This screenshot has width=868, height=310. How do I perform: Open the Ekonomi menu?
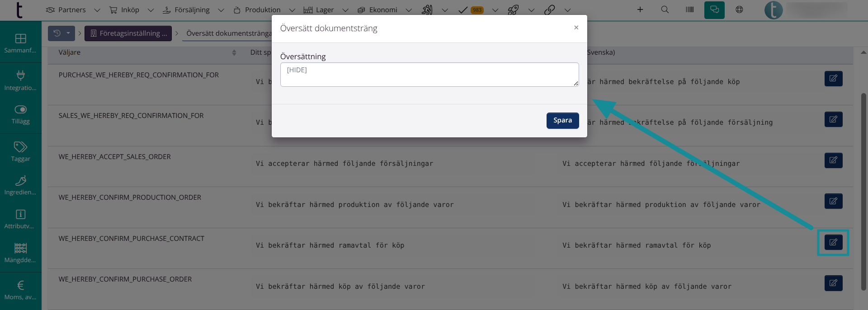tap(383, 10)
